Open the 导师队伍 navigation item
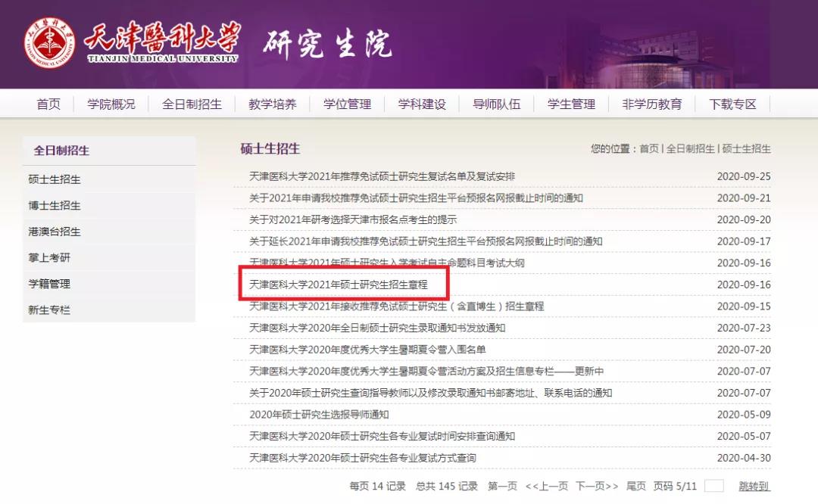The image size is (818, 504). (x=497, y=104)
